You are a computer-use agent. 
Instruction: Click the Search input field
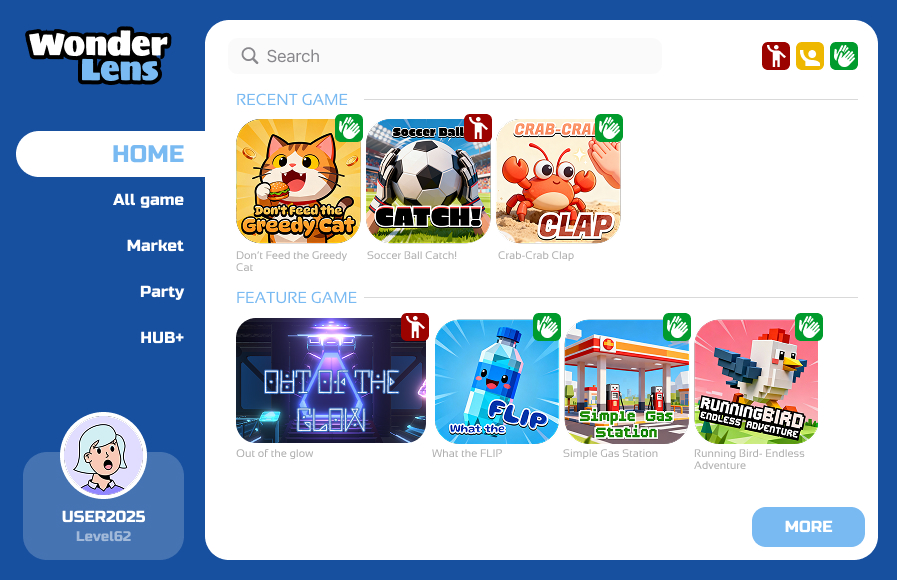(x=445, y=56)
